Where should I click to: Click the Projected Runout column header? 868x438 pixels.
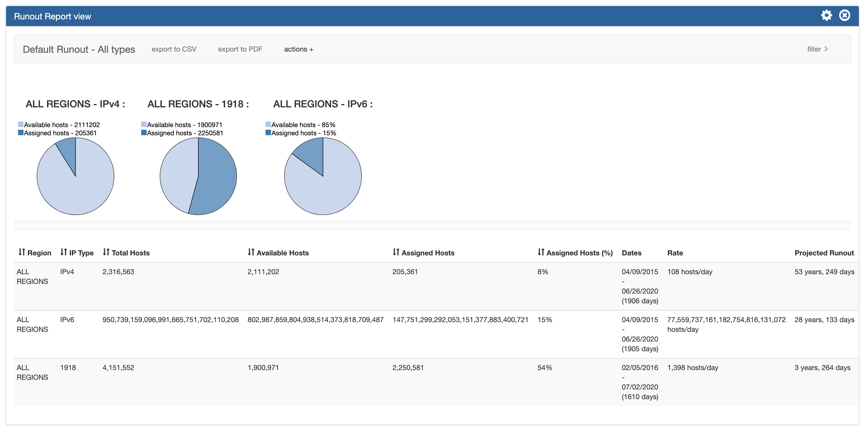tap(824, 253)
